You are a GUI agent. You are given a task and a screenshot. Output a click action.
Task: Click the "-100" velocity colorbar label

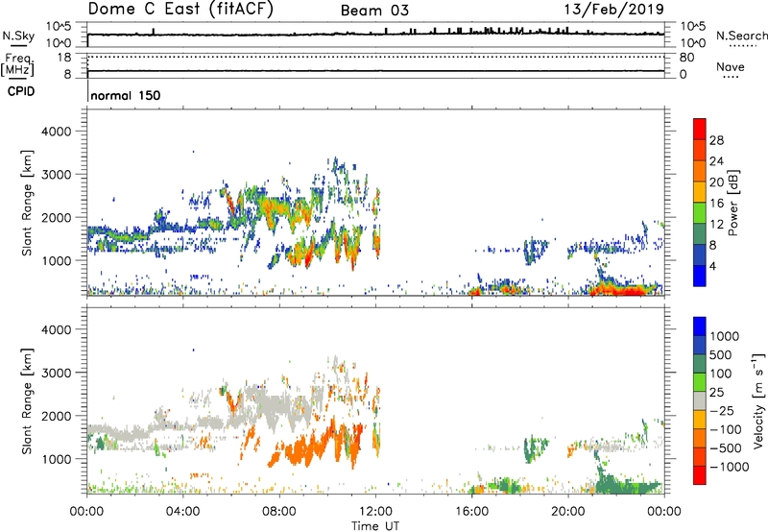point(724,429)
